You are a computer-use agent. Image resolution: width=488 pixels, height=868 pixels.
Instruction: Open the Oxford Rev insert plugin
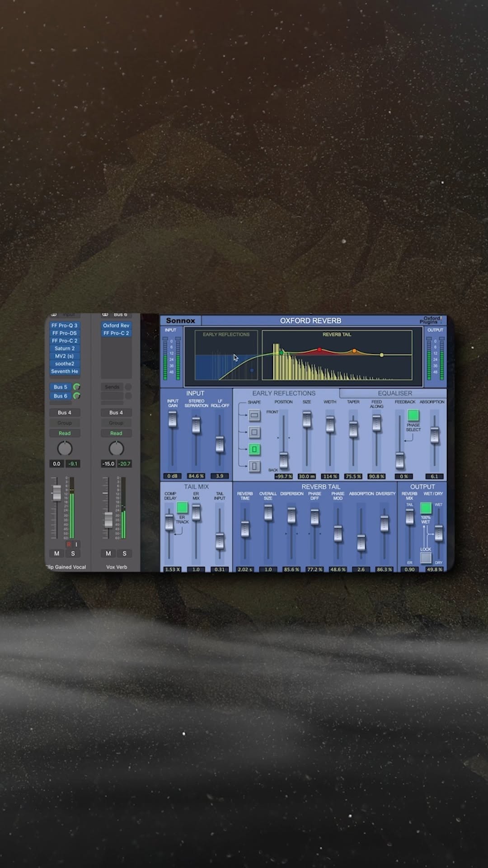(x=116, y=325)
